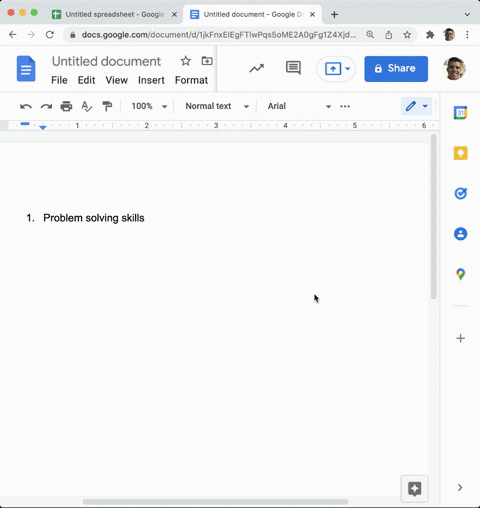The height and width of the screenshot is (508, 480).
Task: Print the document via printer icon
Action: 66,106
